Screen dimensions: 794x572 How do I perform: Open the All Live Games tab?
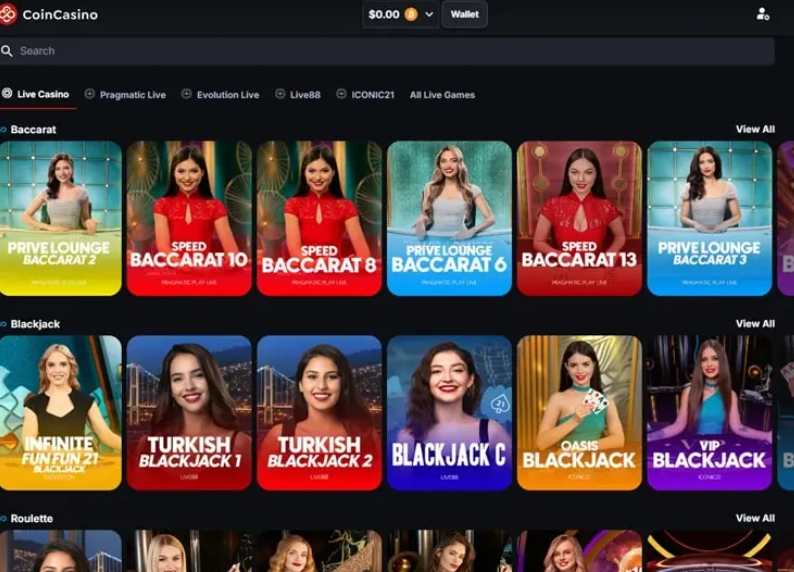point(442,95)
